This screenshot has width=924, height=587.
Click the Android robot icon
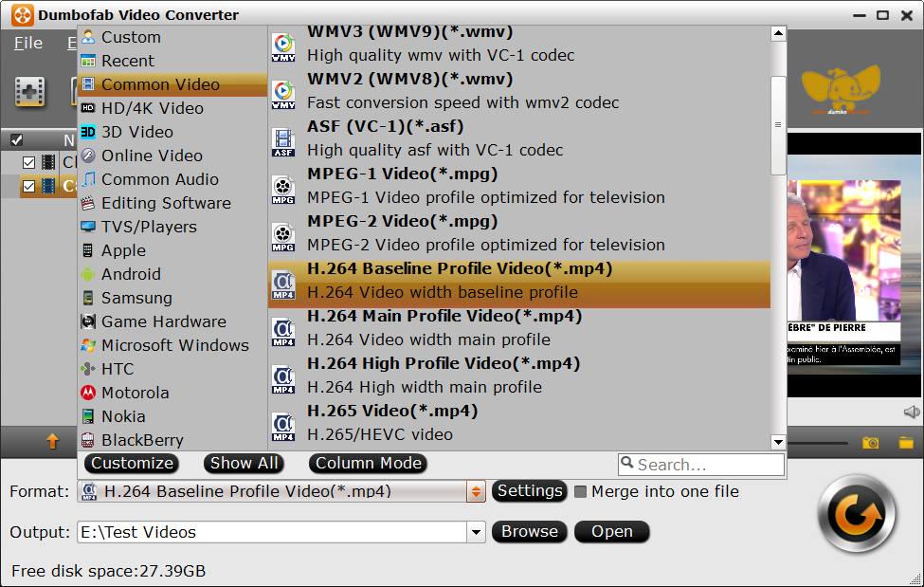[88, 274]
